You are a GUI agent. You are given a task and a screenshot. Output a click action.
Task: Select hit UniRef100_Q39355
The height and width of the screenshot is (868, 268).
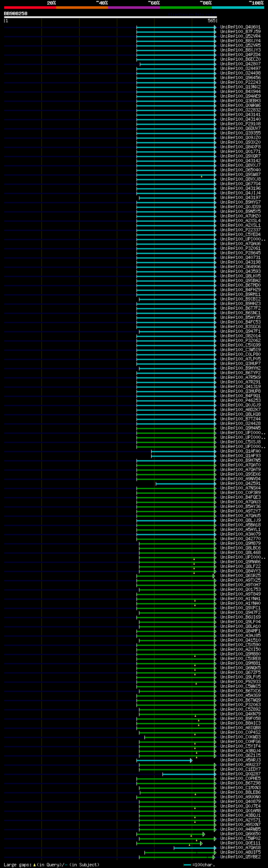pyautogui.click(x=240, y=133)
